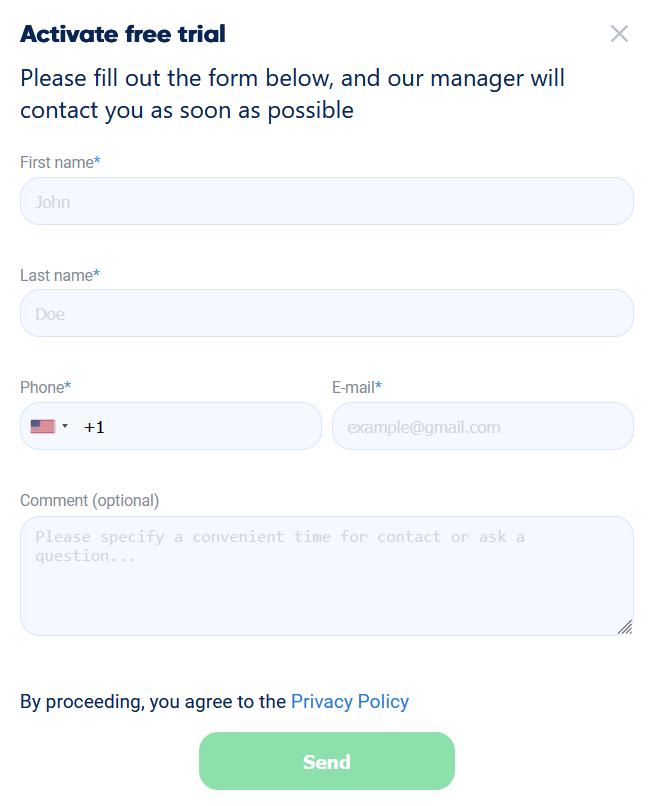Click the 'By proceeding, you agree' text
Screen dimensions: 652x806
(x=153, y=702)
